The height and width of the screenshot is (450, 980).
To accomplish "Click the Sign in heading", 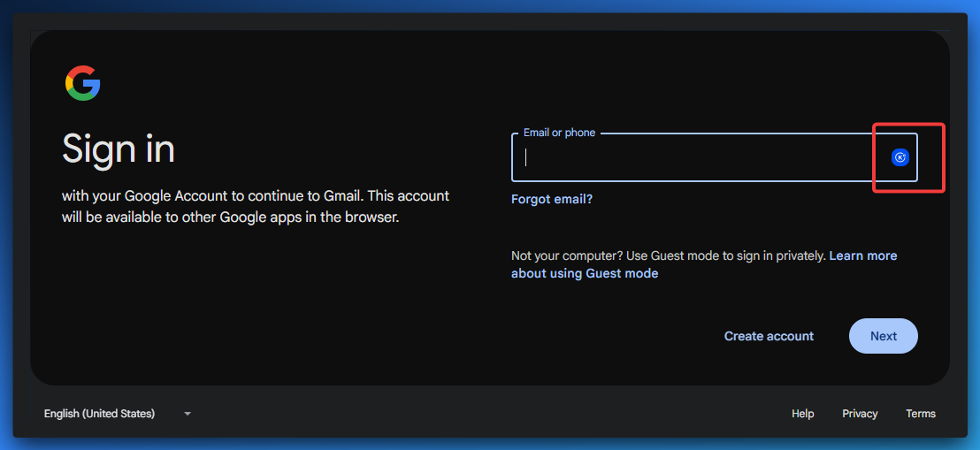I will coord(119,149).
